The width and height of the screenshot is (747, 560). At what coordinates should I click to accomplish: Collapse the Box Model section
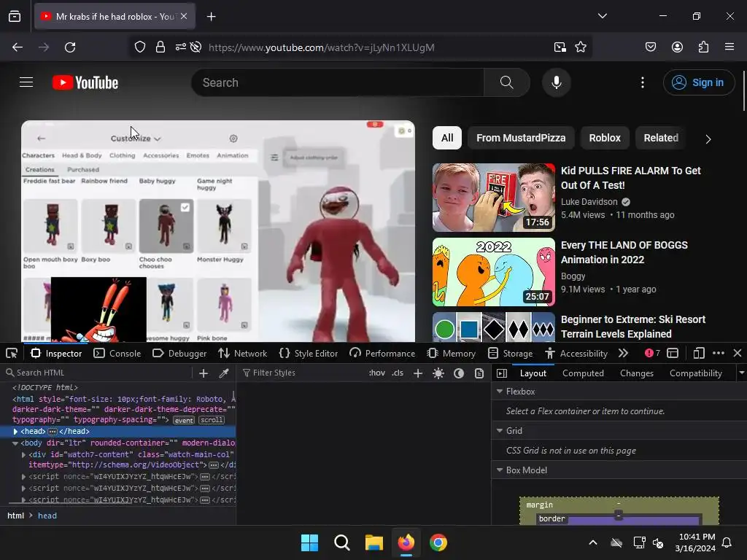(500, 470)
